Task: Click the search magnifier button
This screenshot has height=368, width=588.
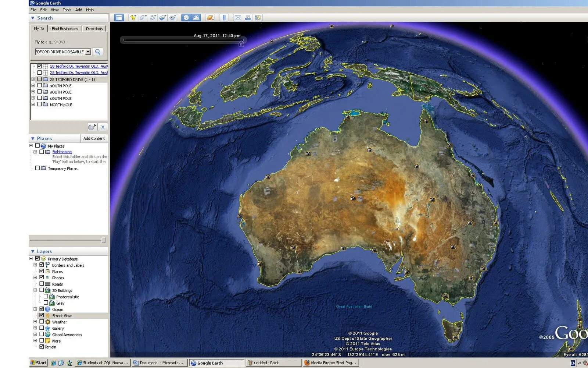Action: (x=97, y=52)
